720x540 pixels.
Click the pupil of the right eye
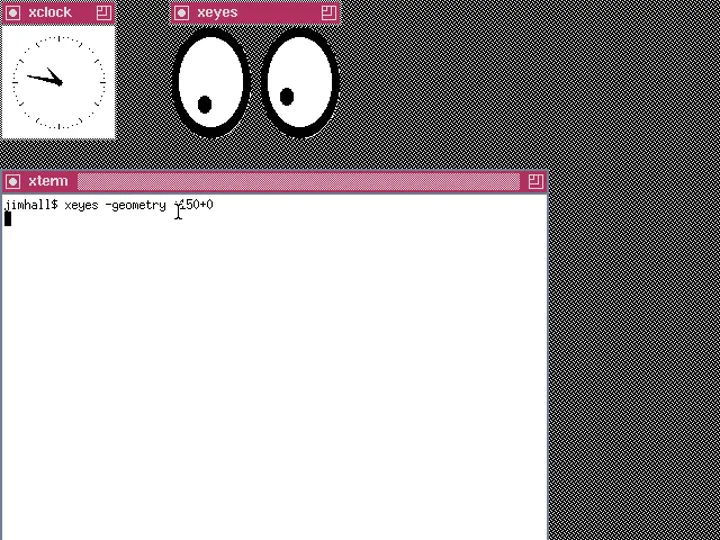point(287,97)
